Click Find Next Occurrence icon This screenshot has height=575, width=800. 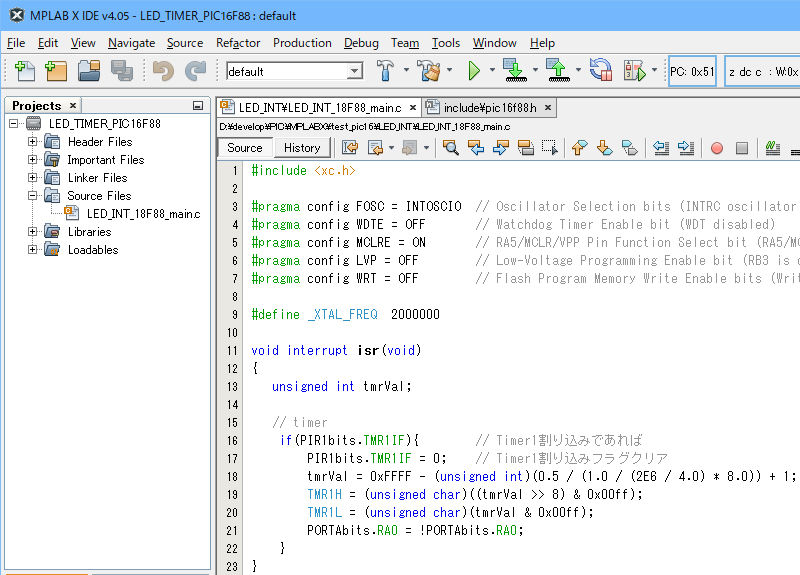501,148
